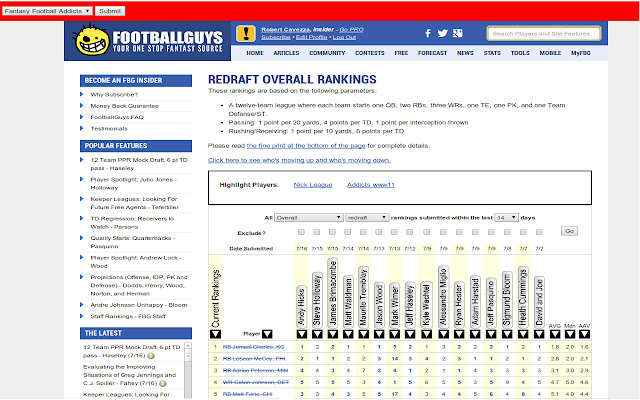This screenshot has height=400, width=640.
Task: Click the Go PRO link
Action: point(351,29)
